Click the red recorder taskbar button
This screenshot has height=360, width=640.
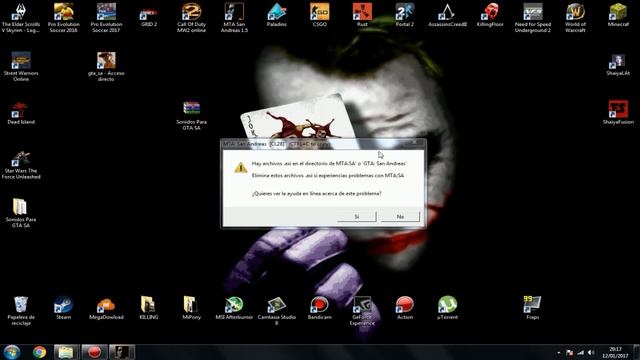pos(94,352)
